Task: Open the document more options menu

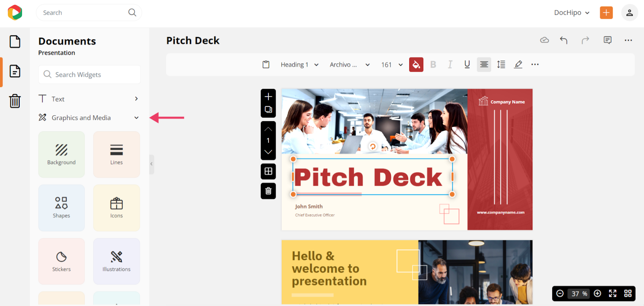Action: [628, 40]
